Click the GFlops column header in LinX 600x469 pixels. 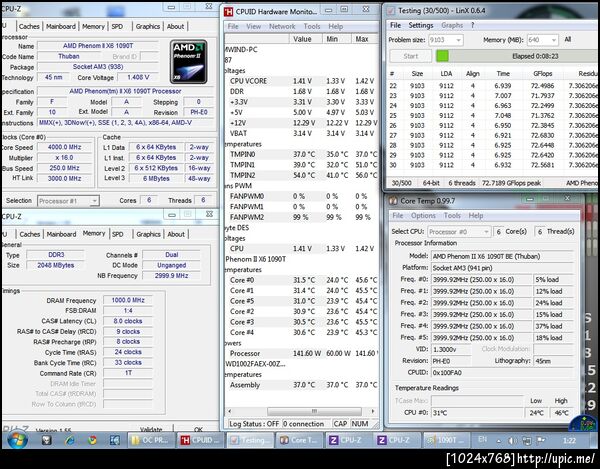tap(542, 73)
